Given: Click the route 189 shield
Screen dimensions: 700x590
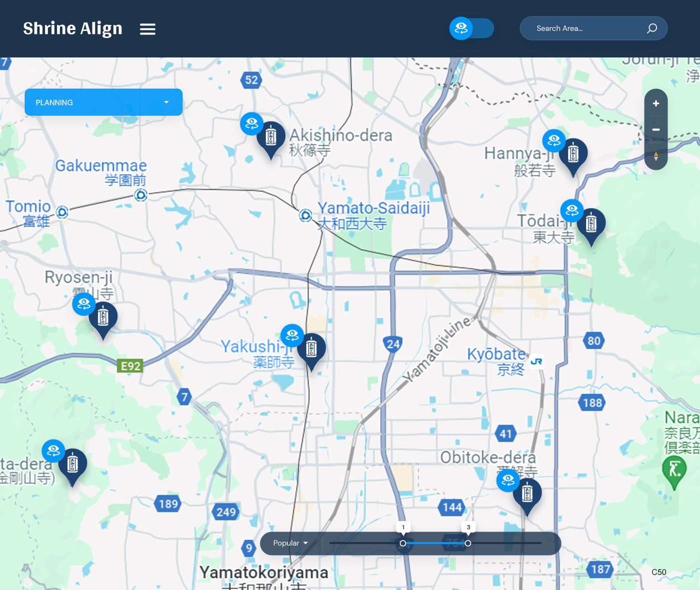Looking at the screenshot, I should click(x=168, y=504).
